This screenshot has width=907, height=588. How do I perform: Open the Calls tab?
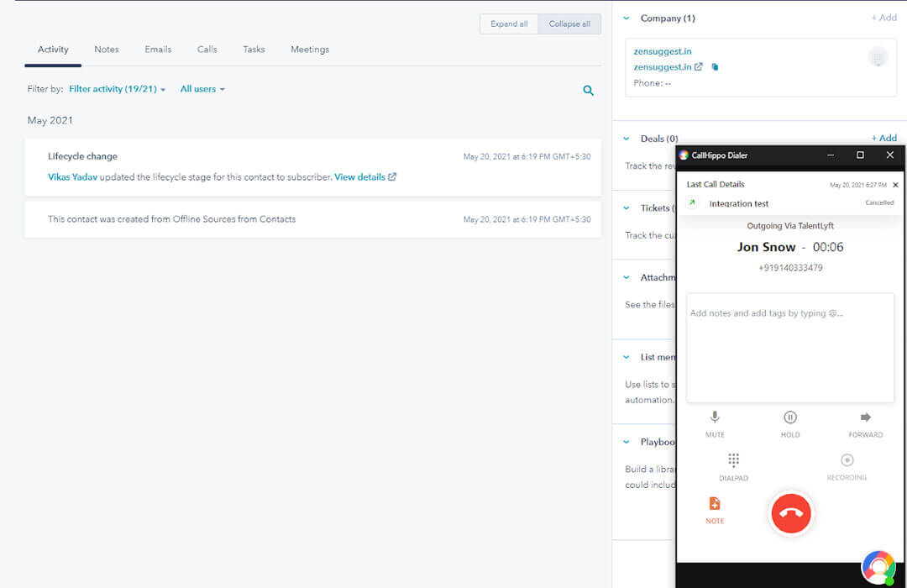point(207,50)
